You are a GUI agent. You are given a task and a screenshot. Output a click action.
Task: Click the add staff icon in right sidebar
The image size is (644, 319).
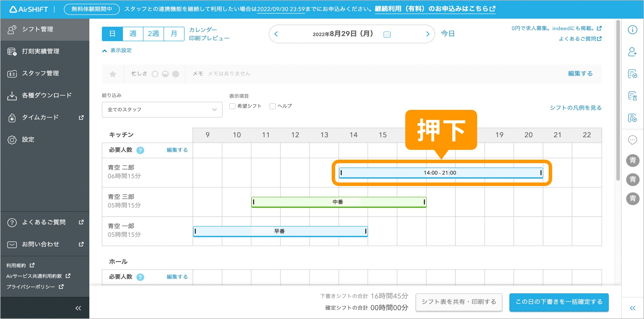632,52
